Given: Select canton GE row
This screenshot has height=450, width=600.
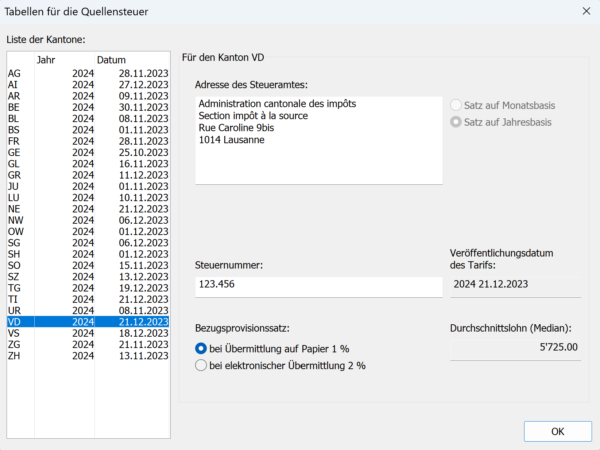Looking at the screenshot, I should [x=88, y=152].
